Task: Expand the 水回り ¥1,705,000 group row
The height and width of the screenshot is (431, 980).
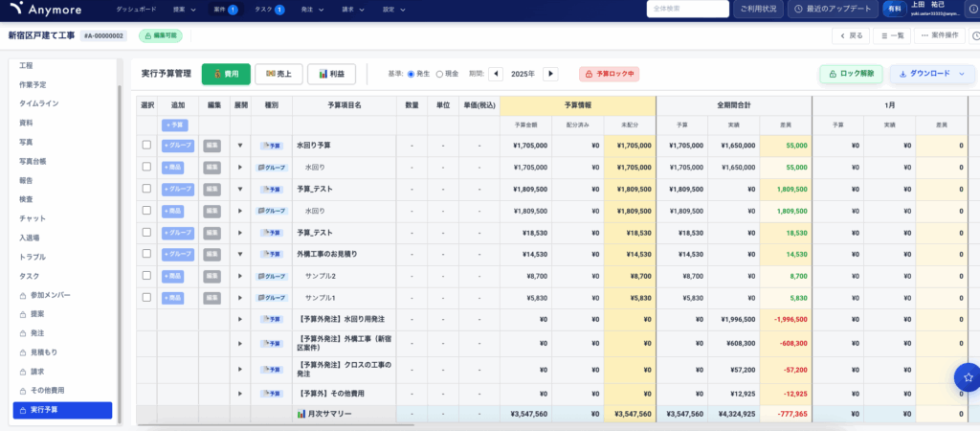Action: tap(240, 168)
